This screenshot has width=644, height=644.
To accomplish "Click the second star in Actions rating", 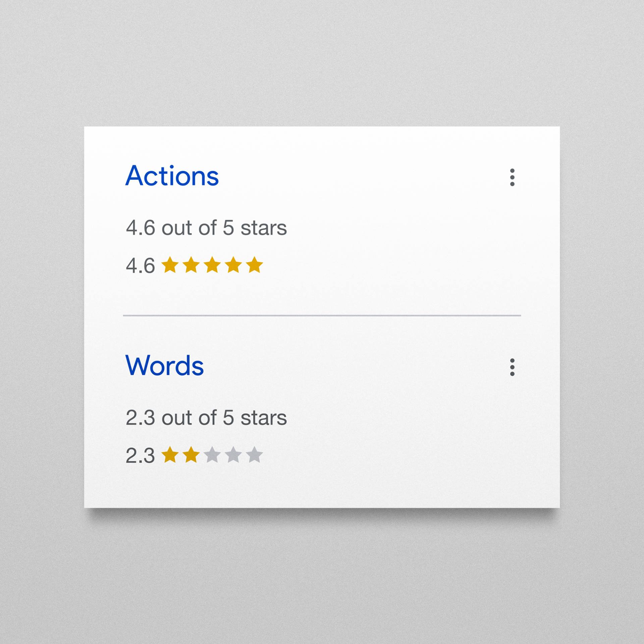I will (x=191, y=265).
